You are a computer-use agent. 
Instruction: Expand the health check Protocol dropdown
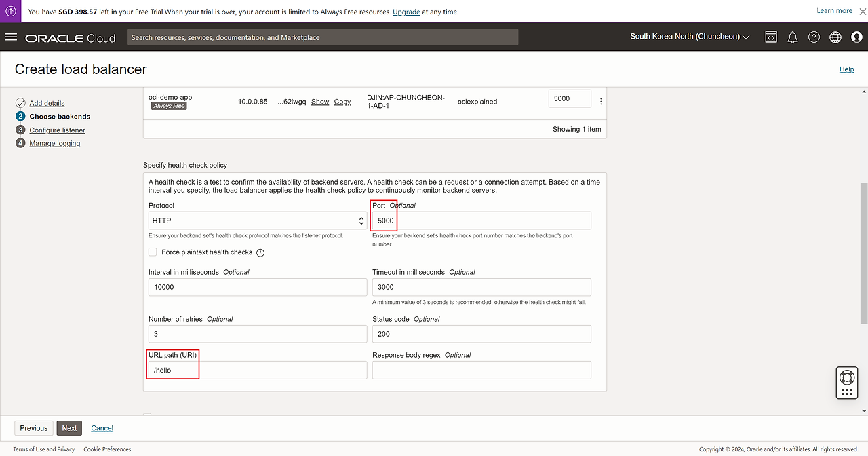258,221
